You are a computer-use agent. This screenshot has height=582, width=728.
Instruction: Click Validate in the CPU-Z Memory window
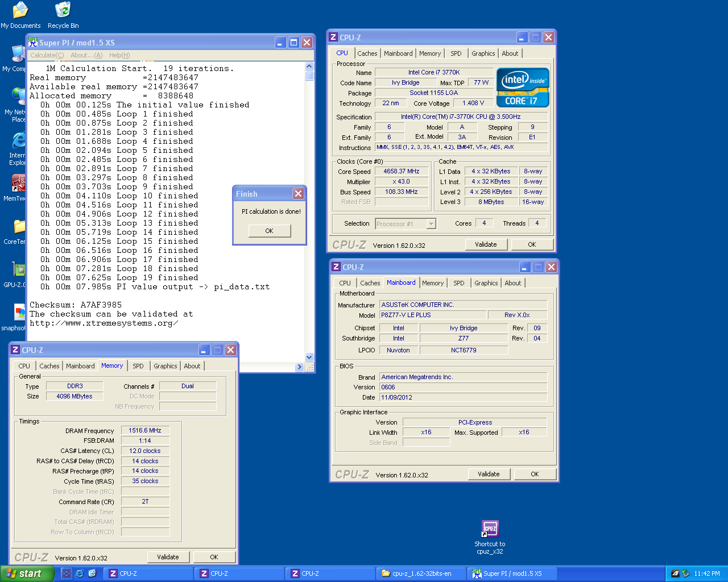tap(168, 557)
